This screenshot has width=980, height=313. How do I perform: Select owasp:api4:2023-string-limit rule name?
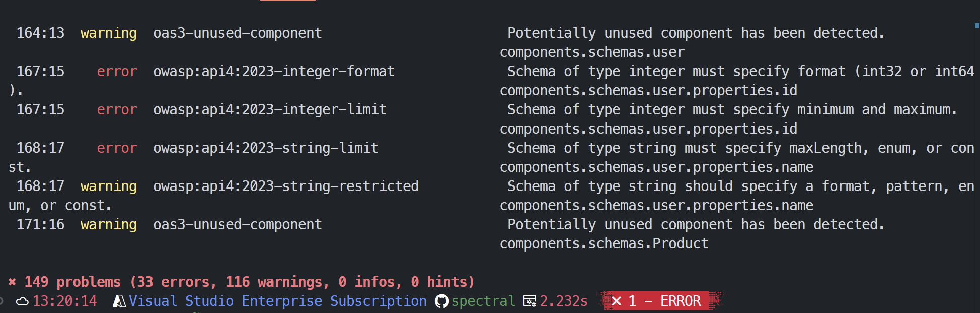[266, 148]
